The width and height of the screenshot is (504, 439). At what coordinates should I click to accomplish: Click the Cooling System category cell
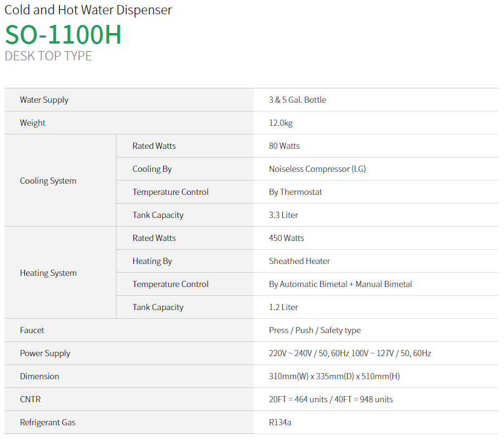click(x=48, y=181)
